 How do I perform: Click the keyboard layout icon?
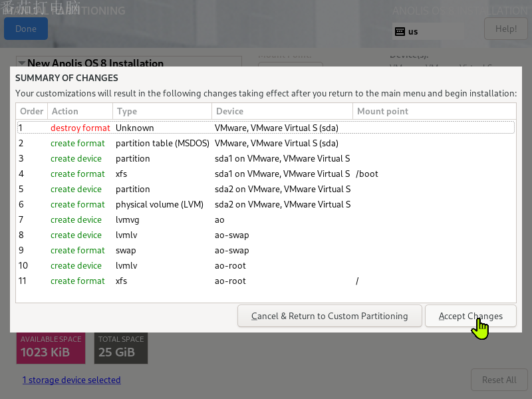click(x=400, y=31)
